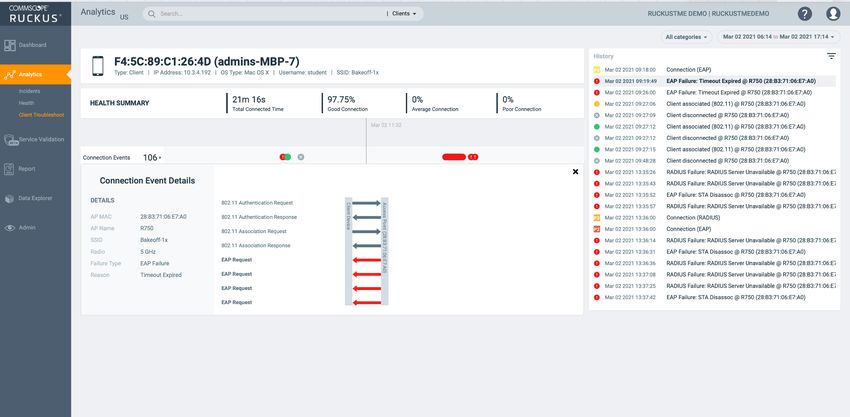Click the red error icon for the 13:36:14 entry

click(x=596, y=240)
